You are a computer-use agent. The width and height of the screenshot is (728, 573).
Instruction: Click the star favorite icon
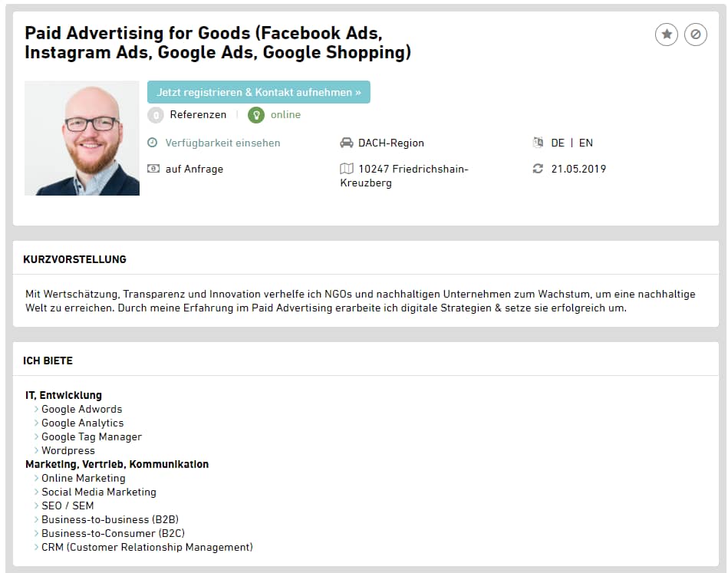pyautogui.click(x=667, y=35)
